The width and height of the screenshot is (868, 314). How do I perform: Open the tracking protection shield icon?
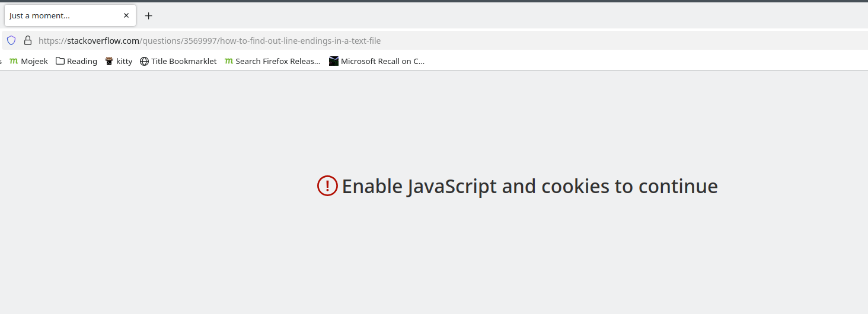point(11,41)
